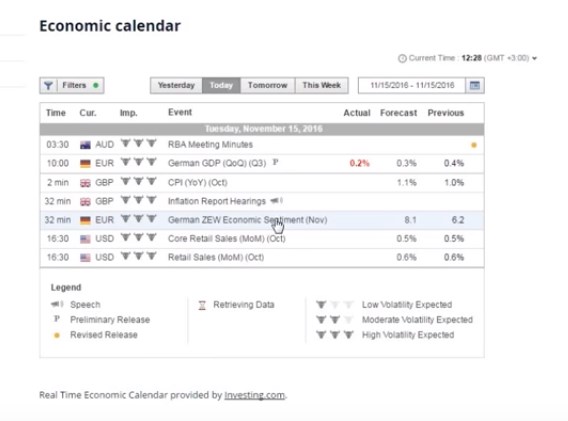
Task: Switch to the Tomorrow tab
Action: tap(267, 86)
